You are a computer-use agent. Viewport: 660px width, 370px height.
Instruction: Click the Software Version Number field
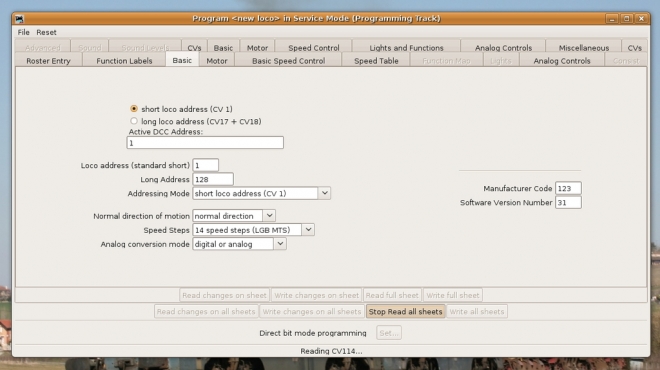[568, 202]
